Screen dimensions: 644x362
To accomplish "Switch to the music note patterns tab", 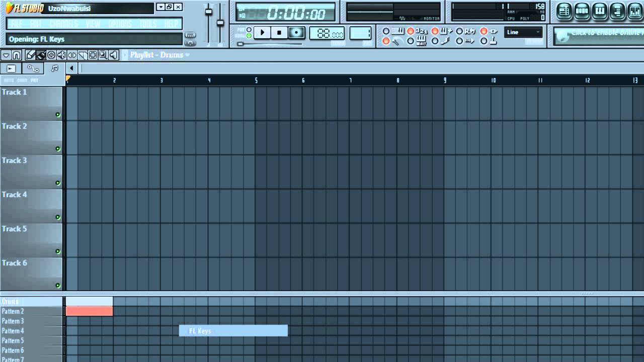I will pos(55,68).
